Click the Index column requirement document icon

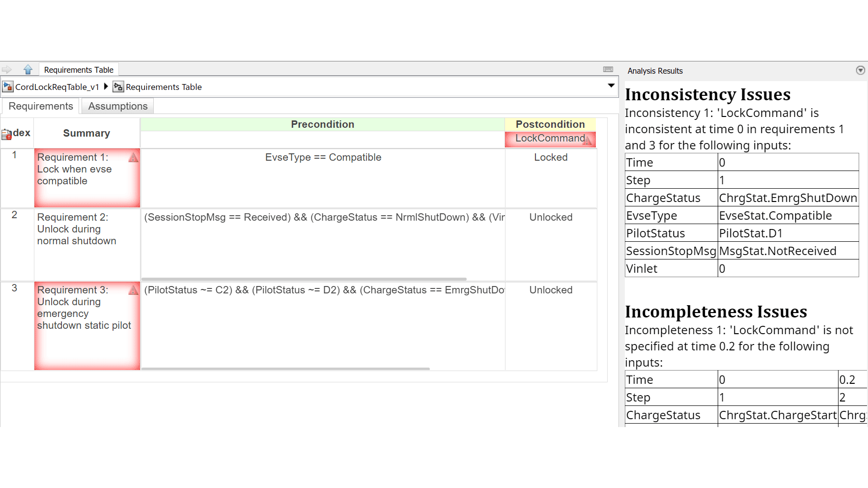point(7,133)
